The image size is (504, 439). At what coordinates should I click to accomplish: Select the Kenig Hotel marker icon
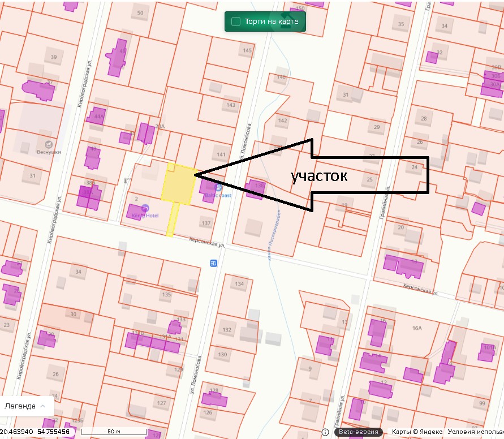pos(145,208)
